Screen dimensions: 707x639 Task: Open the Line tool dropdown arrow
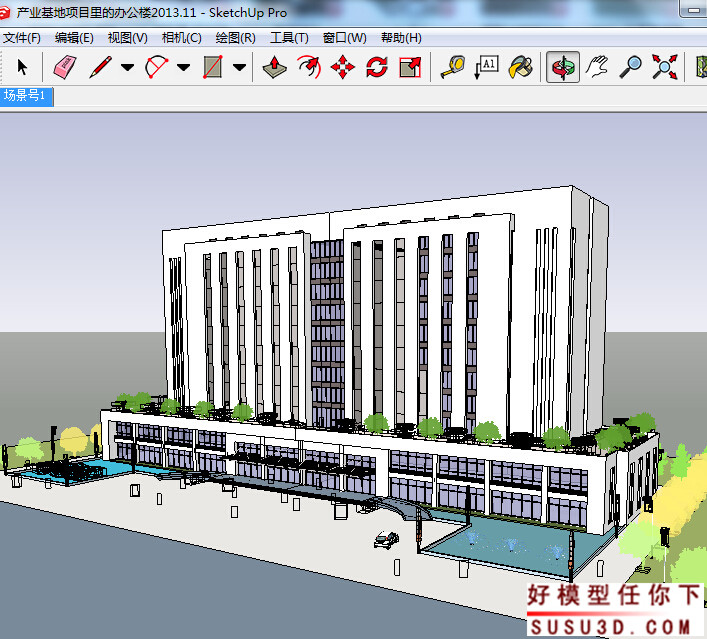(x=128, y=68)
